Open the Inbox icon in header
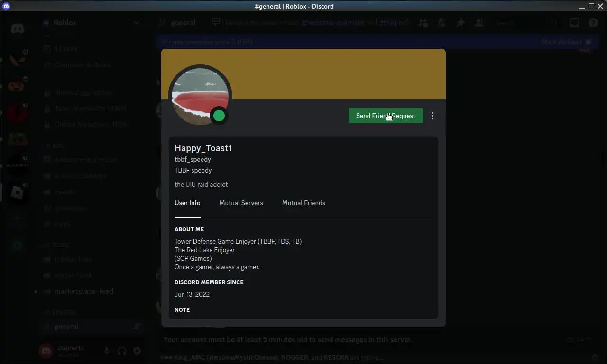607x364 pixels. pos(574,22)
